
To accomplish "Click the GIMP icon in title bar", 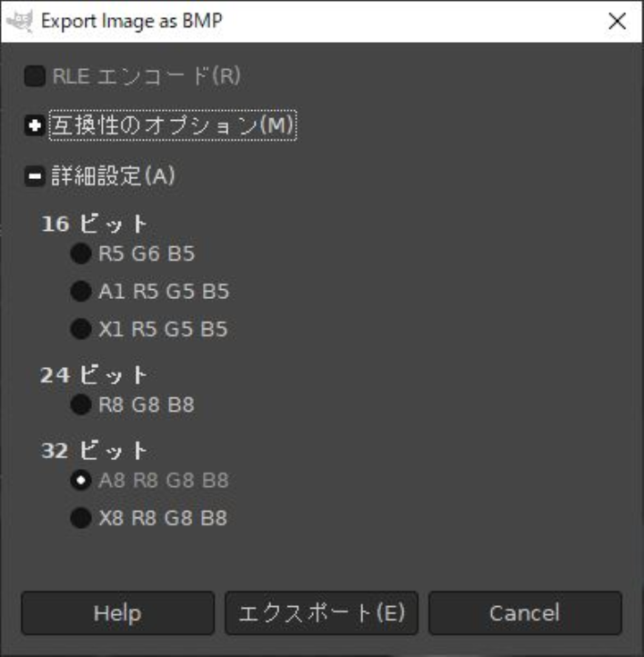I will (20, 21).
